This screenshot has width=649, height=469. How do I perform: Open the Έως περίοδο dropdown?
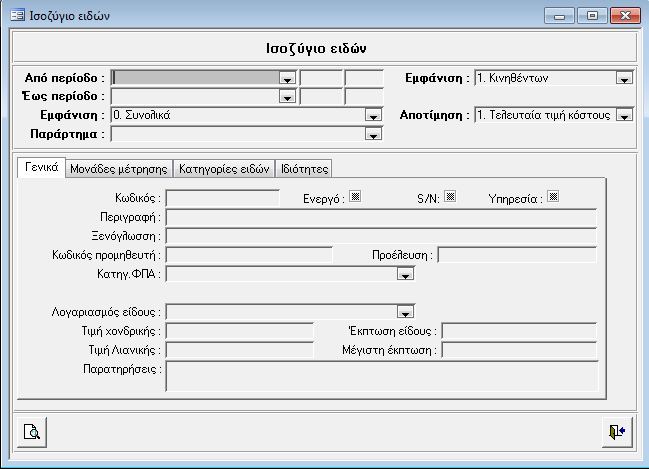(x=288, y=97)
